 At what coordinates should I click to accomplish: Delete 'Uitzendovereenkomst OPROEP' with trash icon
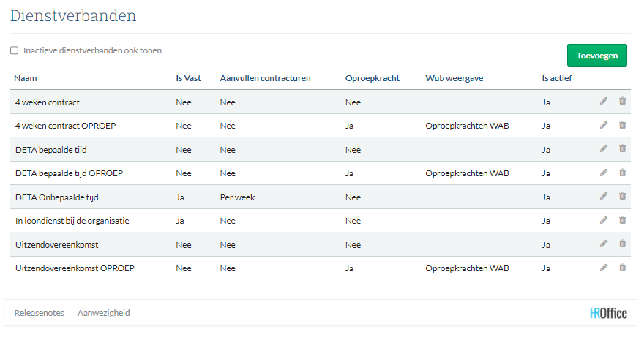coord(622,268)
